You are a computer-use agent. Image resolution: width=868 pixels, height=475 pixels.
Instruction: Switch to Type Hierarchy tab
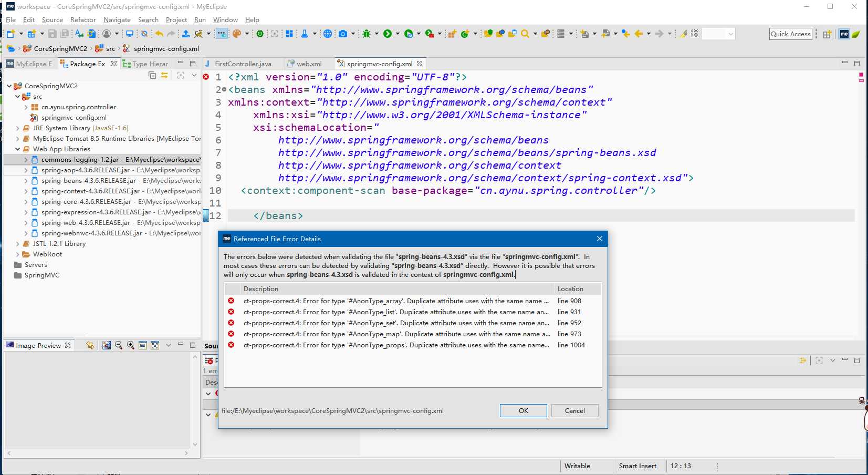click(145, 64)
